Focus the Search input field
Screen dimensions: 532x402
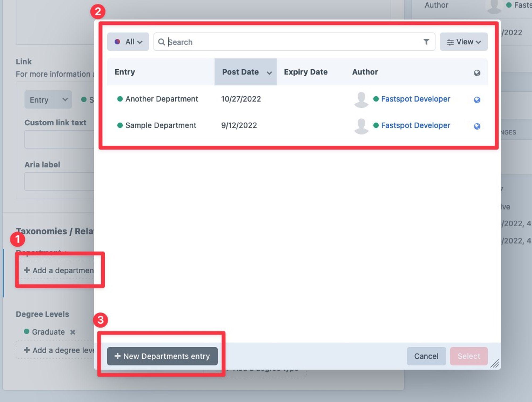293,42
